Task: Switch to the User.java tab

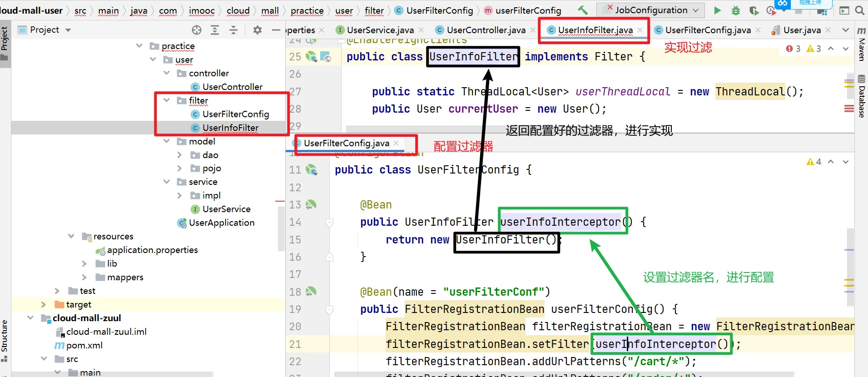Action: tap(802, 30)
